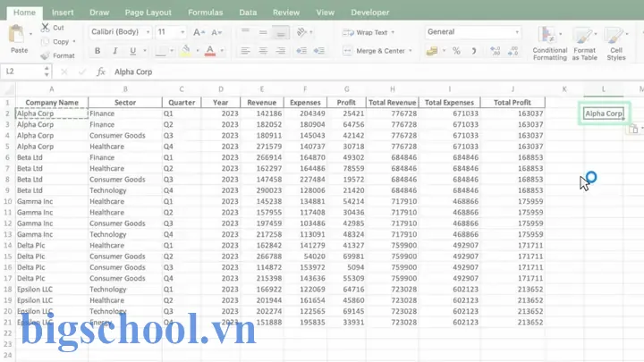Align text to the top
Screen dimensions: 644x362
(x=246, y=31)
